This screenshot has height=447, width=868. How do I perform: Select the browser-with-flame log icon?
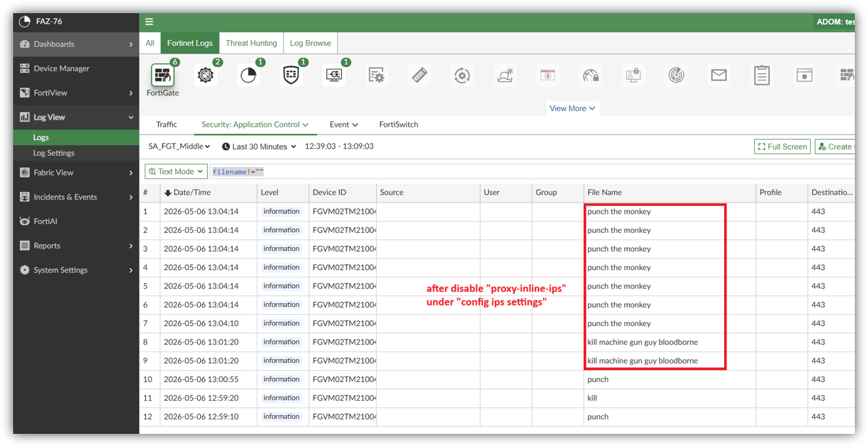coord(548,76)
